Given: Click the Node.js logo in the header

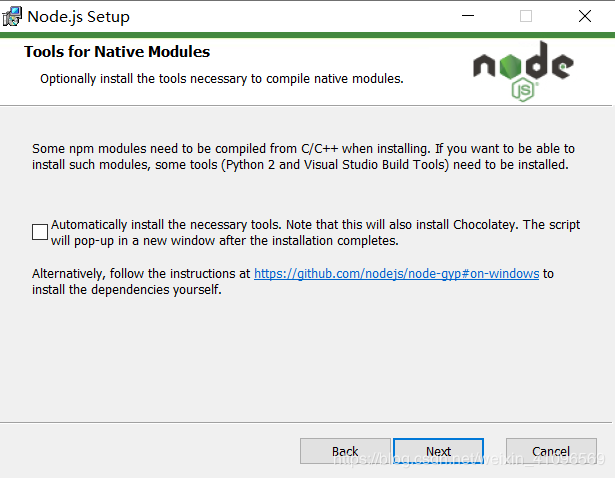Looking at the screenshot, I should (x=523, y=71).
